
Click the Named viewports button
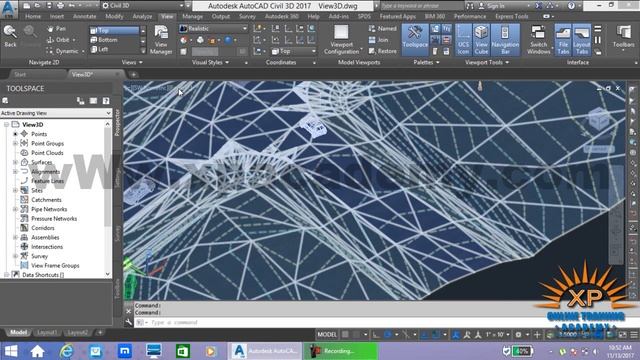click(x=382, y=29)
